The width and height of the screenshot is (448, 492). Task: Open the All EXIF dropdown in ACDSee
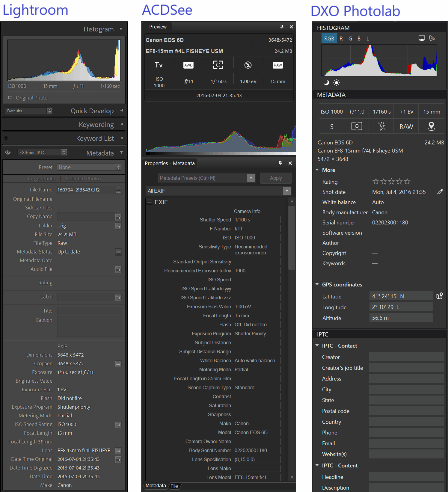(287, 191)
